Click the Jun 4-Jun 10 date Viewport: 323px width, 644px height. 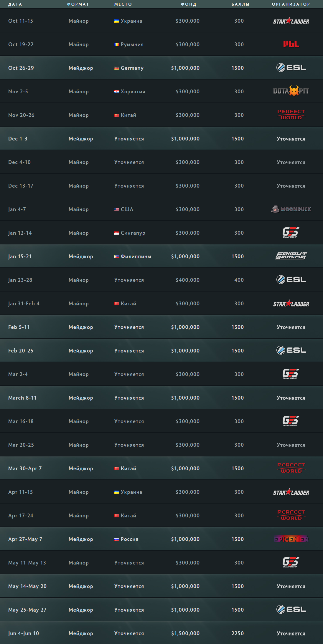coord(24,633)
